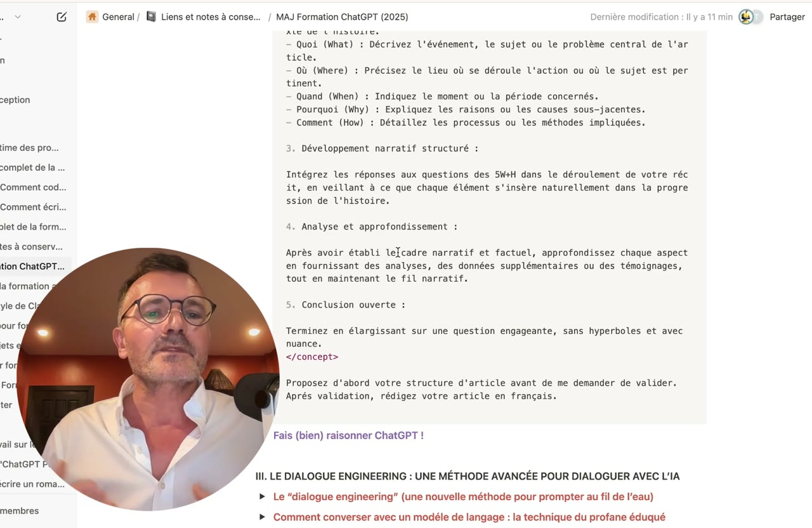
Task: Open sidebar page "complet de la ..."
Action: (32, 168)
